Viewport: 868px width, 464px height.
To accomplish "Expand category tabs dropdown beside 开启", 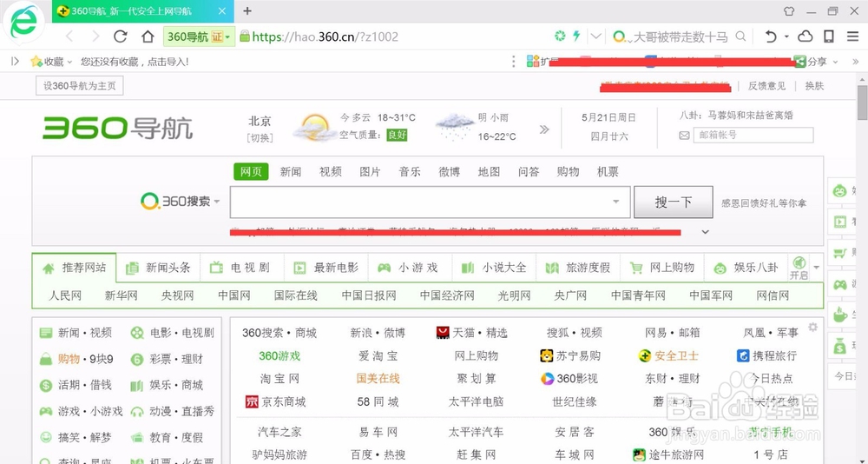I will pos(817,268).
